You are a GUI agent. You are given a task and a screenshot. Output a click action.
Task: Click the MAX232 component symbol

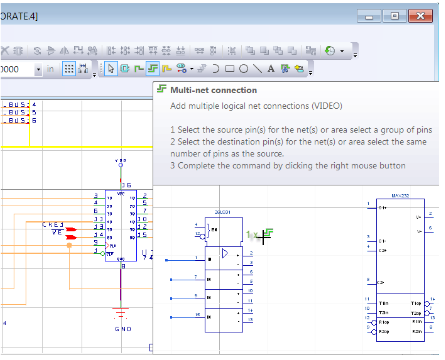point(400,270)
